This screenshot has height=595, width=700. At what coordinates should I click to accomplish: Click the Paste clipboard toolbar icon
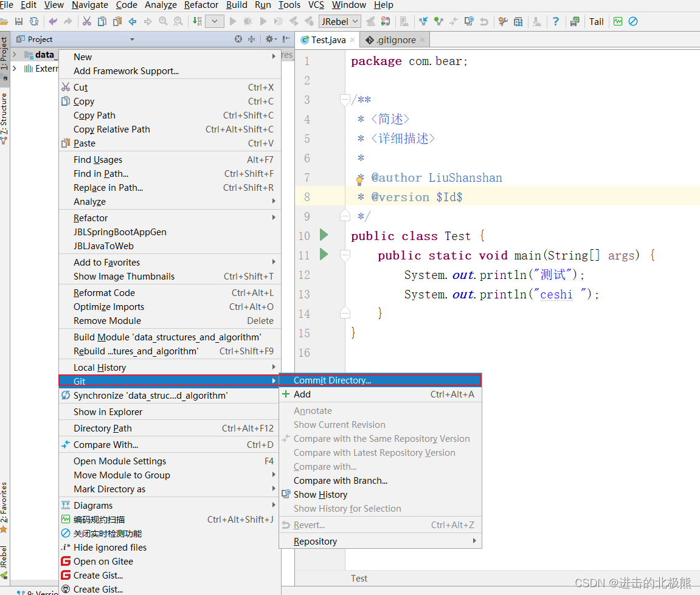tap(117, 21)
